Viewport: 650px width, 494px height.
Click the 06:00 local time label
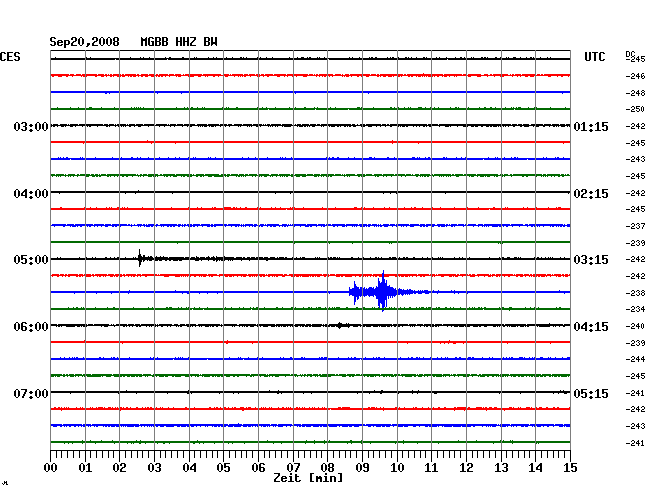(31, 327)
